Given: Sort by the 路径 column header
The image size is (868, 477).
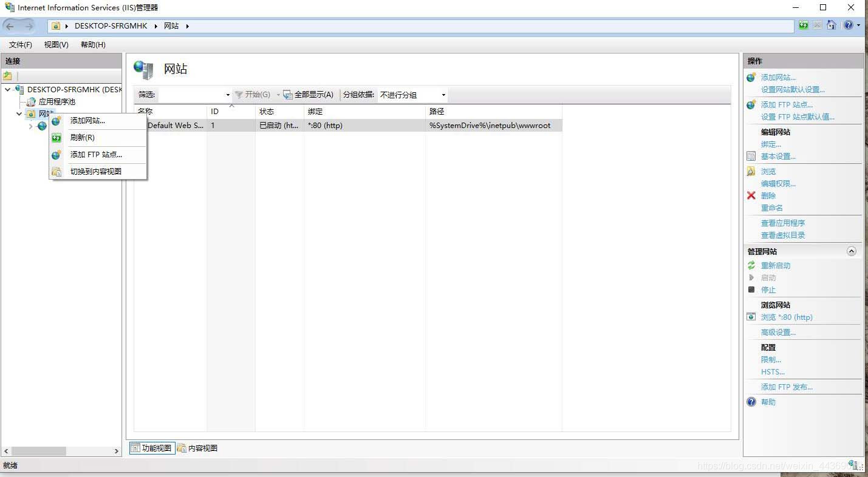Looking at the screenshot, I should click(493, 112).
